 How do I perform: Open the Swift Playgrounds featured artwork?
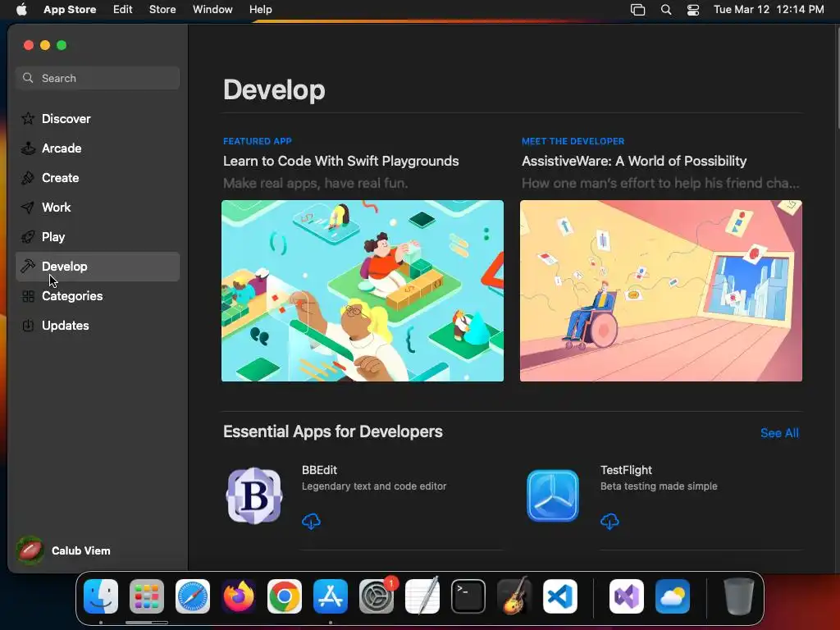point(362,291)
